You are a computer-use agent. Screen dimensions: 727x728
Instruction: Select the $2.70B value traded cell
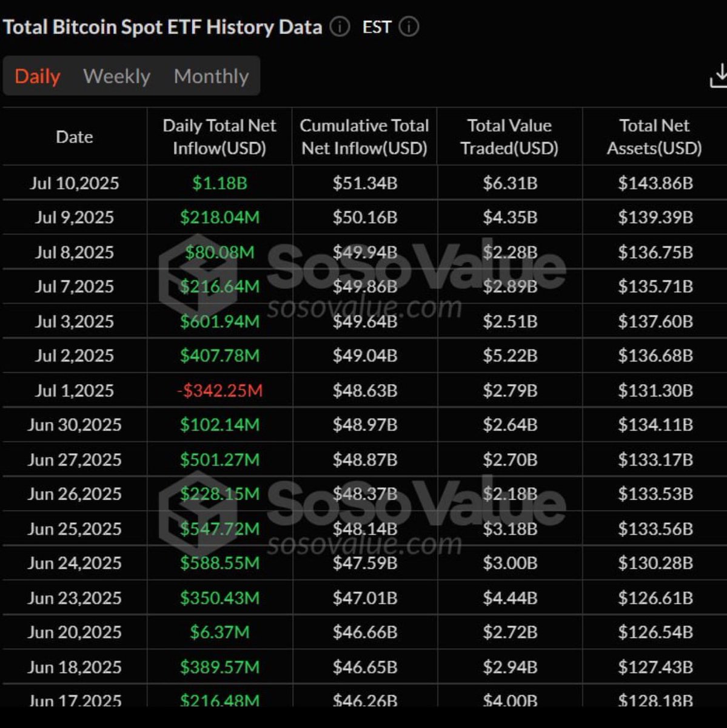510,460
